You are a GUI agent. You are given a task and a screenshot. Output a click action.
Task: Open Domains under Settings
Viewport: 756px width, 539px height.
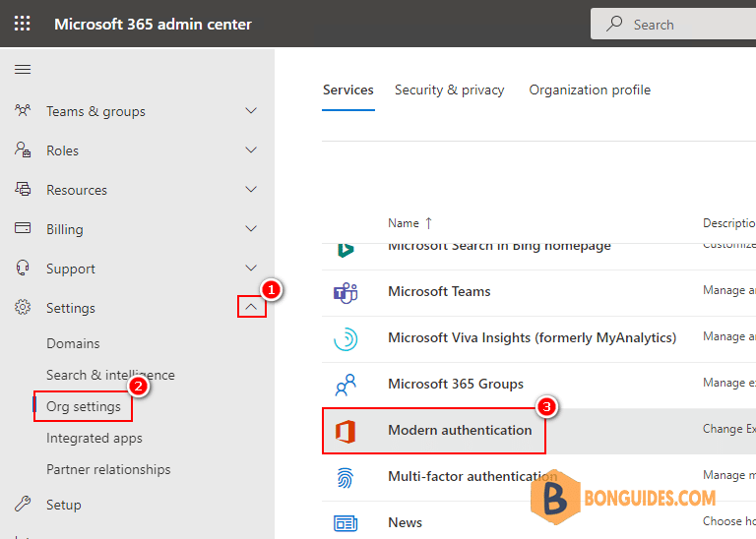[x=73, y=343]
